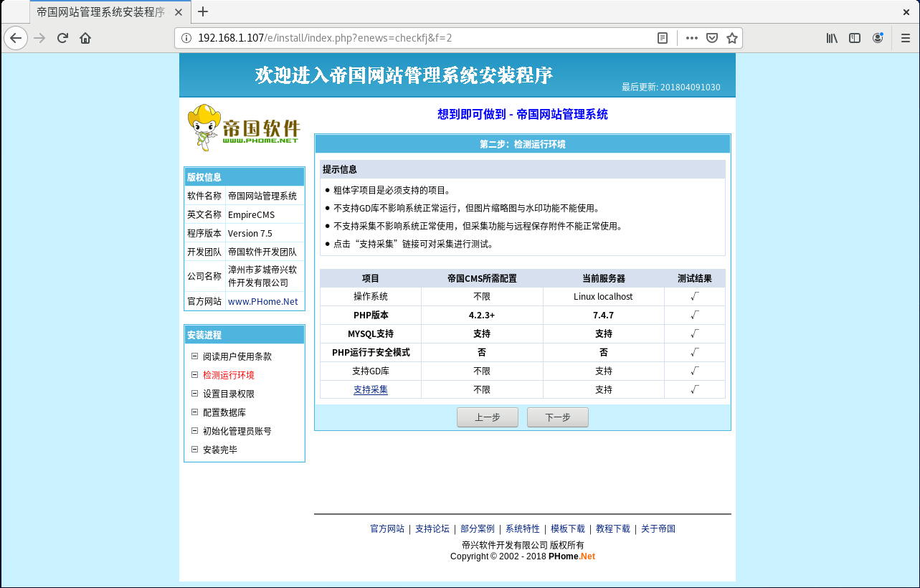Click the PHP运行于安全模式 row label
Viewport: 920px width, 588px height.
[371, 352]
